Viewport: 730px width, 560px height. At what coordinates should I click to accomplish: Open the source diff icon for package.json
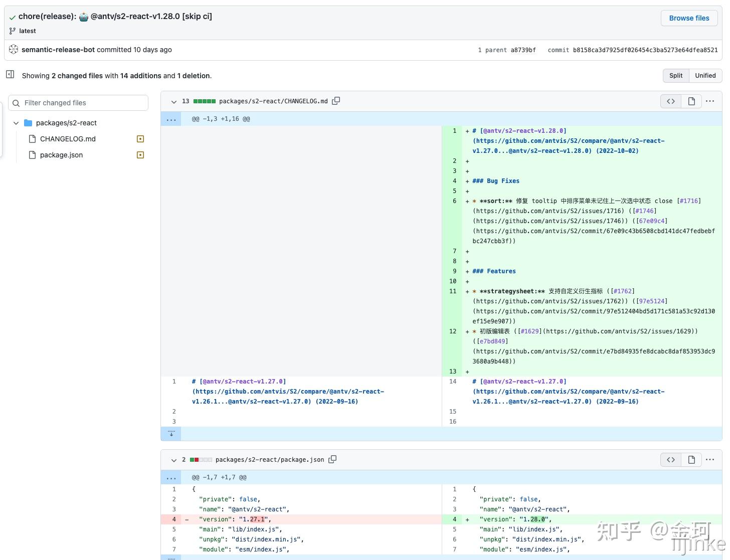point(670,459)
